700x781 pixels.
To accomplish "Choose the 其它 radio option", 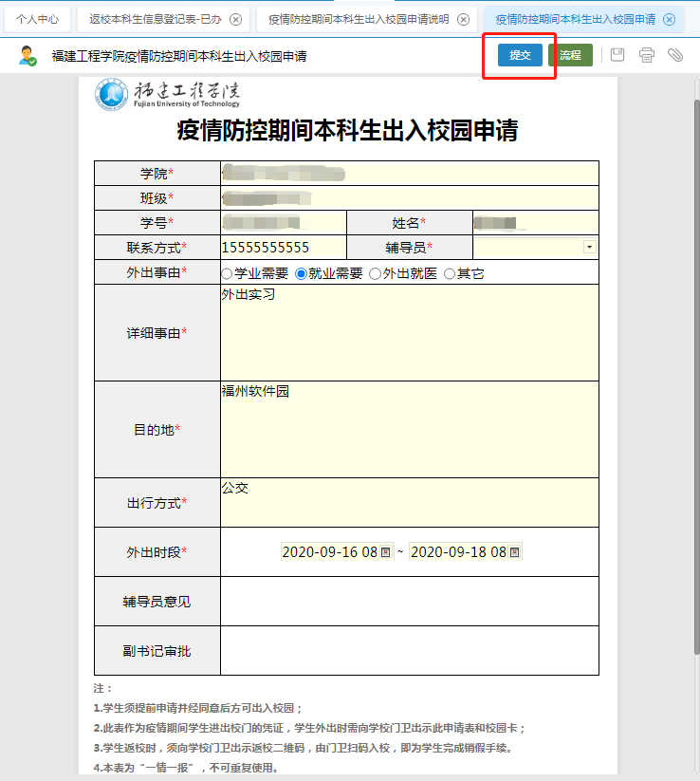I will point(450,273).
